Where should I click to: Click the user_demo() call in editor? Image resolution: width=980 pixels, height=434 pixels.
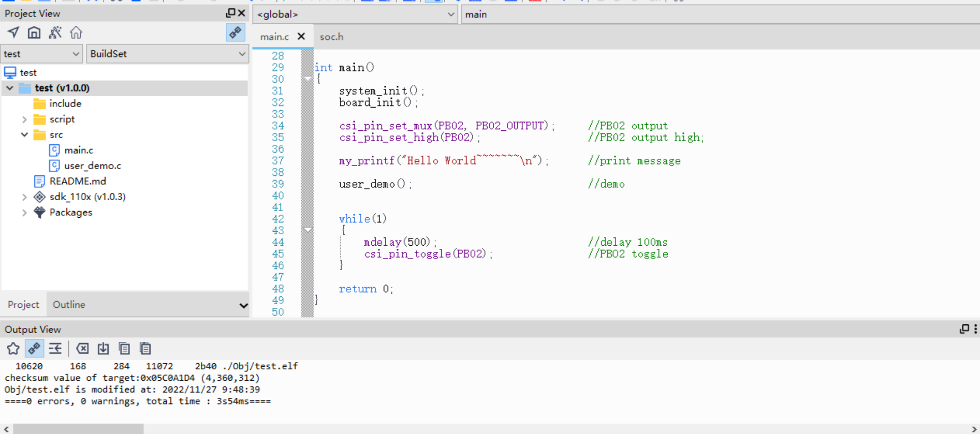[375, 184]
